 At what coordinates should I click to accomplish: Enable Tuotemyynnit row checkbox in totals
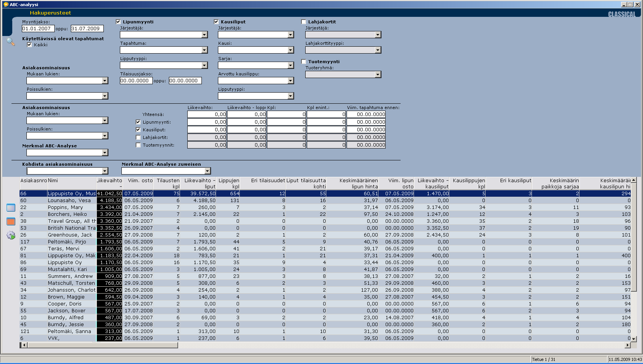tap(138, 145)
